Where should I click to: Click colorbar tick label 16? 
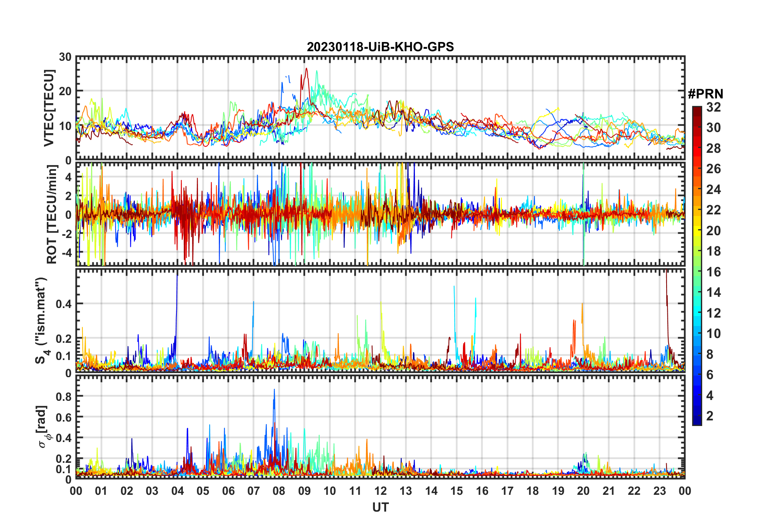(713, 272)
